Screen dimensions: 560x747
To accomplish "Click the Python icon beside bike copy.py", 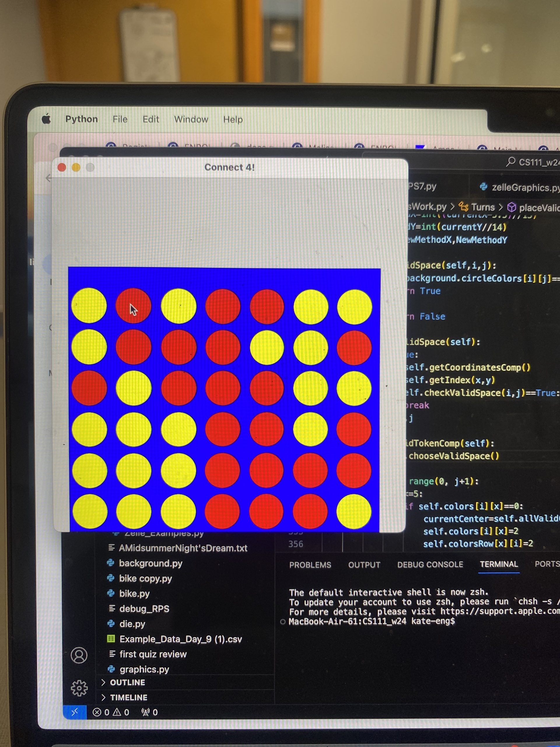I will tap(110, 578).
